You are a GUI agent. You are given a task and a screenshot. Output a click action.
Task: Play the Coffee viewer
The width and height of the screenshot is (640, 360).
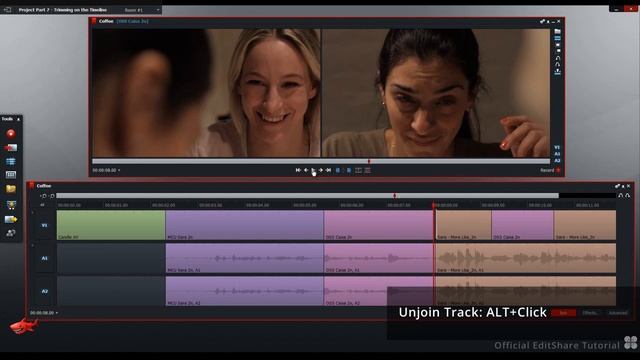[x=313, y=170]
